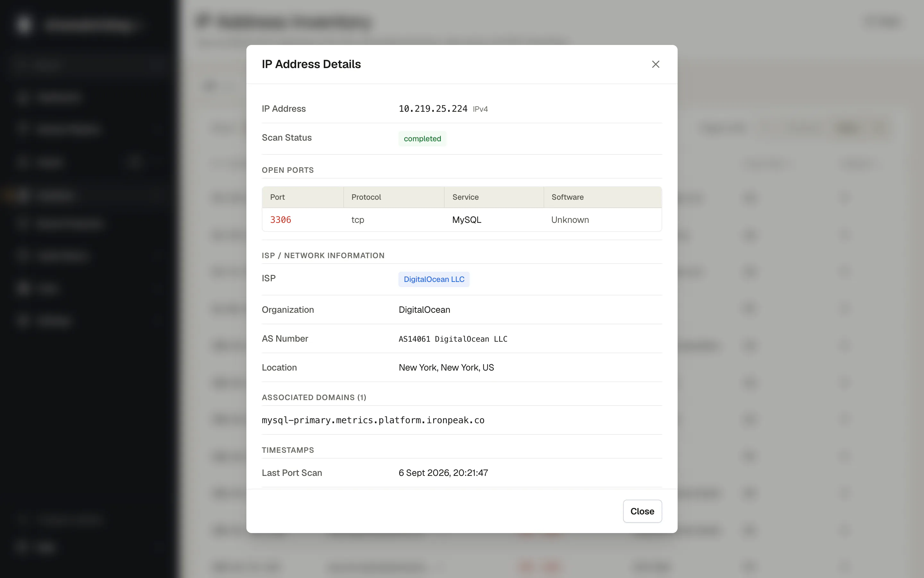Click the IP Address Details title
This screenshot has height=578, width=924.
pyautogui.click(x=311, y=64)
